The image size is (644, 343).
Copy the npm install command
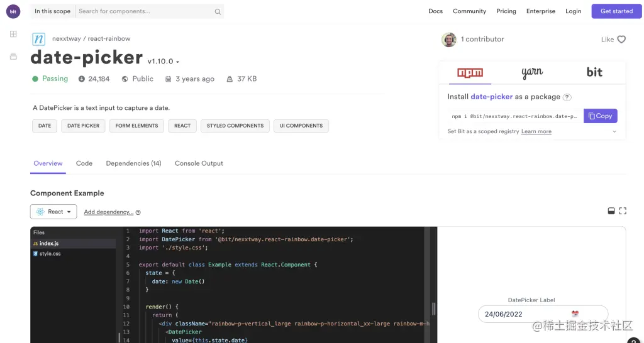click(600, 116)
